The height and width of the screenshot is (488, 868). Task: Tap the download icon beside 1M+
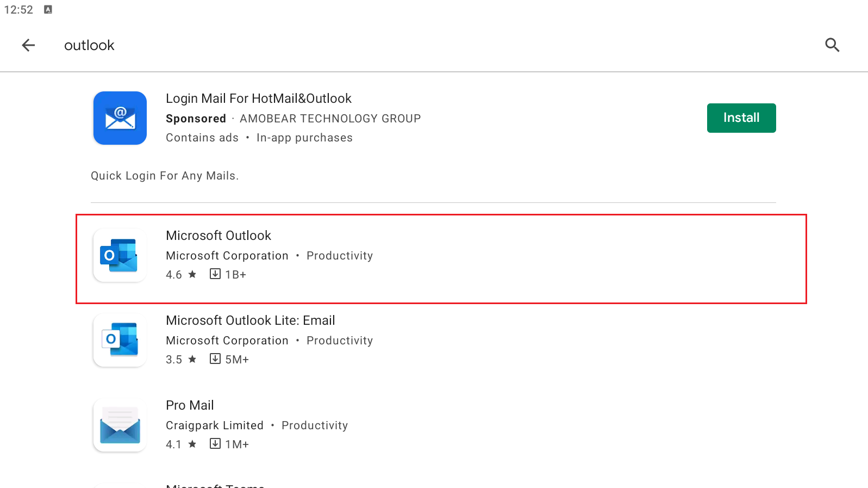point(215,443)
